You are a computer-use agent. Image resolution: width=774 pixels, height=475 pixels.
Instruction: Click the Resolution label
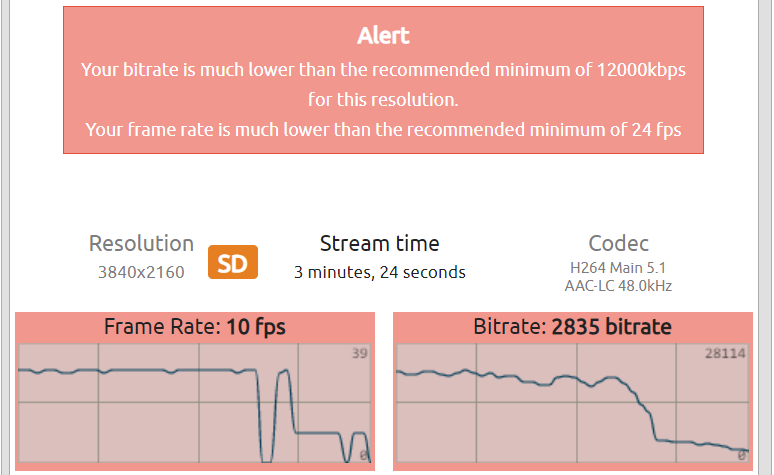click(141, 243)
